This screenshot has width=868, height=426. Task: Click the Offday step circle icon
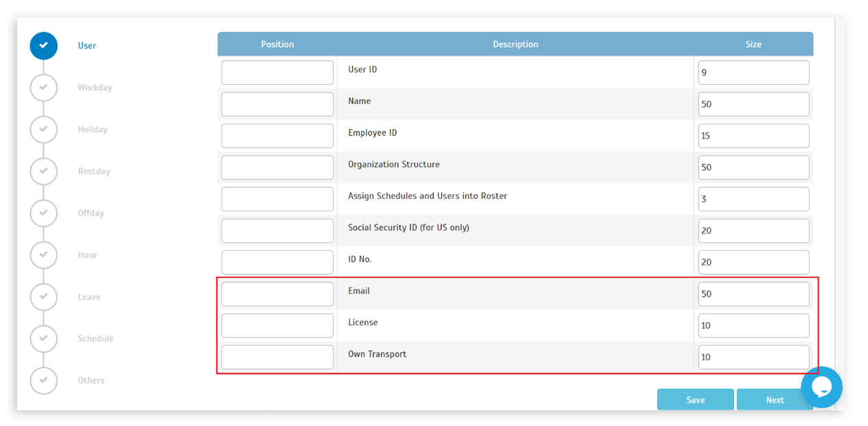pyautogui.click(x=44, y=213)
